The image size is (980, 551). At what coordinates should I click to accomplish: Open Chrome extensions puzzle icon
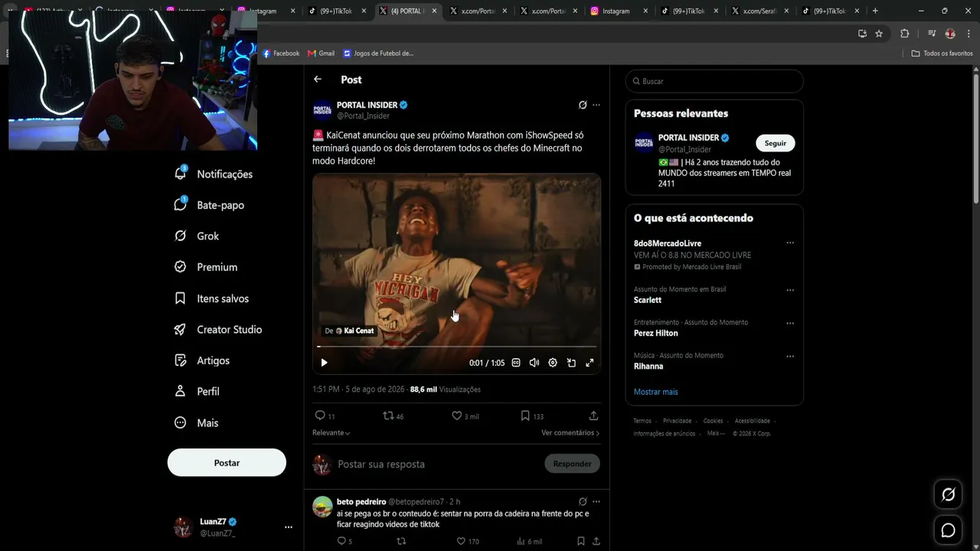[x=904, y=34]
